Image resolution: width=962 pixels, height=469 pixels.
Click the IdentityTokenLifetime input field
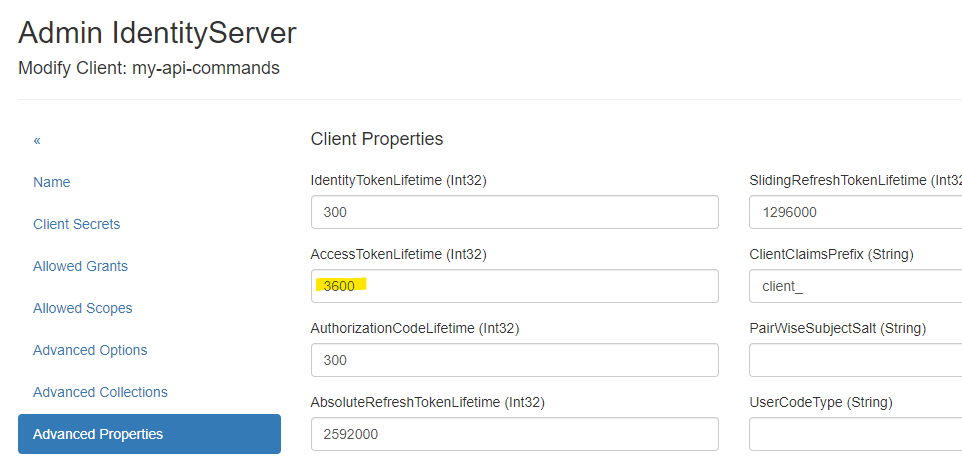tap(514, 212)
